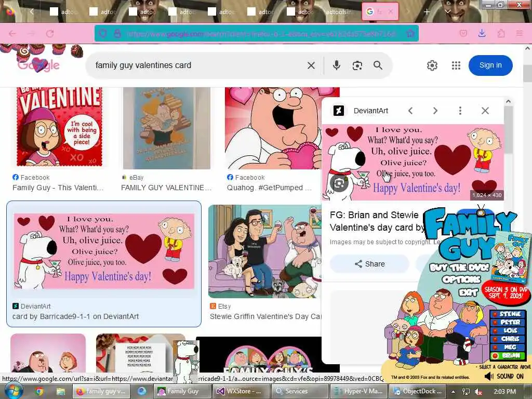View site security lock icon
The image size is (532, 399).
(117, 33)
